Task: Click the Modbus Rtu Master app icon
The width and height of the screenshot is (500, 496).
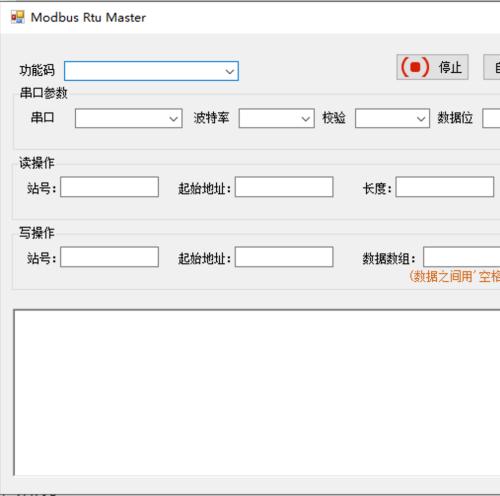Action: tap(18, 17)
